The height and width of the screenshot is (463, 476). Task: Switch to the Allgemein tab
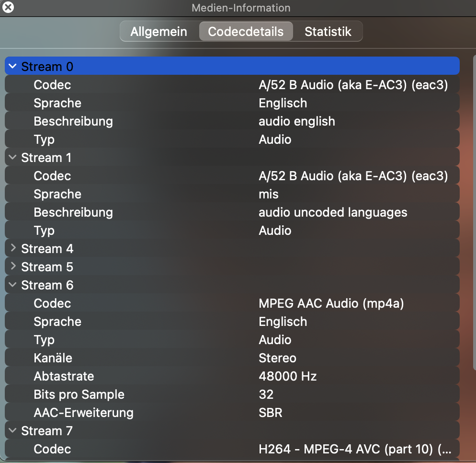tap(159, 31)
